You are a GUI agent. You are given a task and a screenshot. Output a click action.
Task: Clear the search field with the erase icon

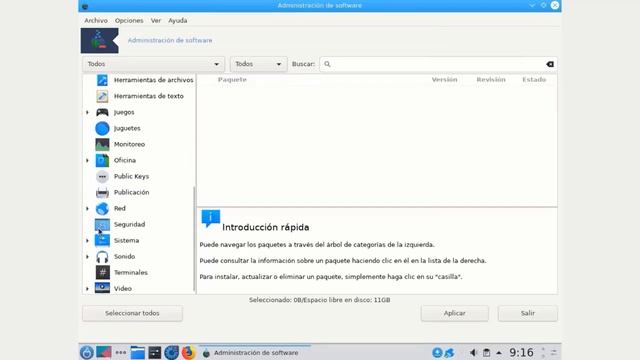[x=550, y=64]
